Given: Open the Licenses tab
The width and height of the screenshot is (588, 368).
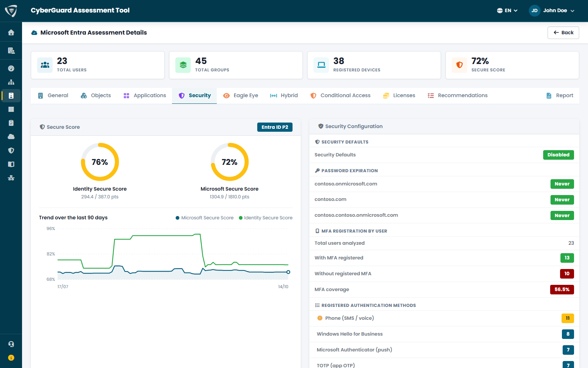Looking at the screenshot, I should pyautogui.click(x=399, y=96).
